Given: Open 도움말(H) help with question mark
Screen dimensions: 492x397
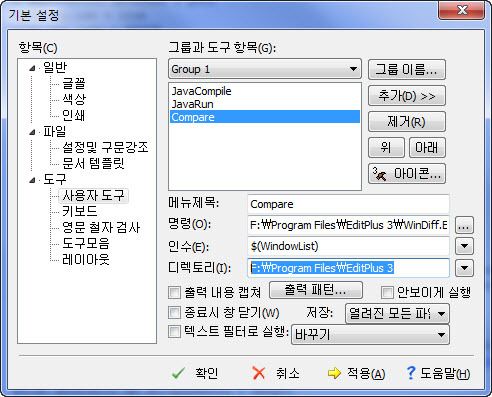Looking at the screenshot, I should (438, 373).
